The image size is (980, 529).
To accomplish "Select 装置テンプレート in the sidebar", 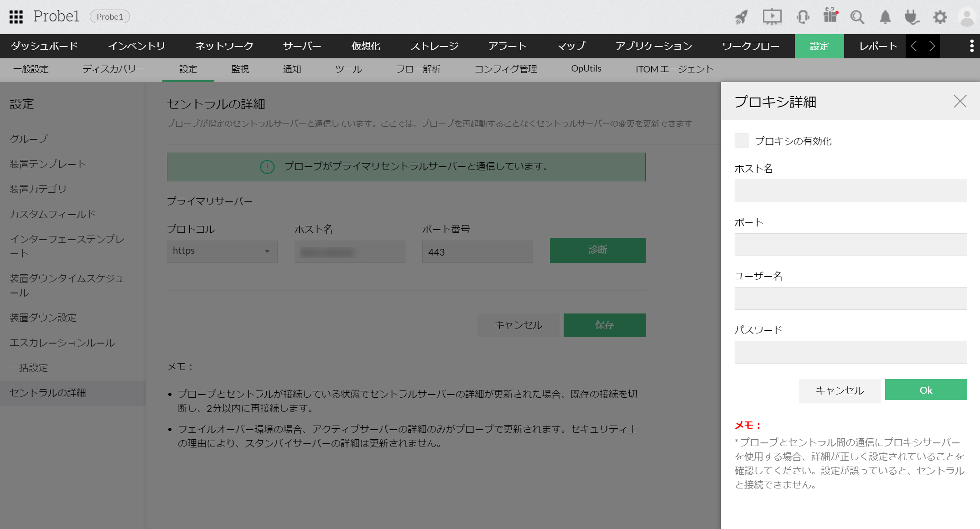I will (48, 164).
